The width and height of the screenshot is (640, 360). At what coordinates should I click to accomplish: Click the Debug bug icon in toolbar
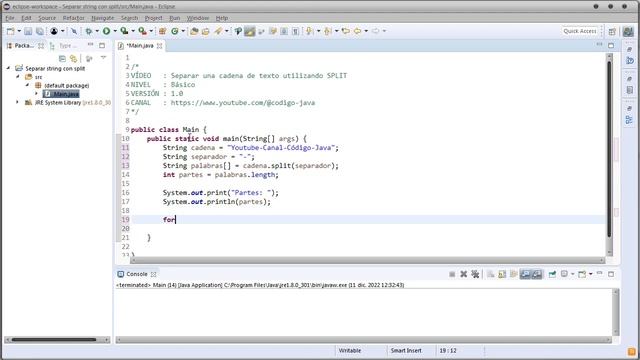[89, 31]
